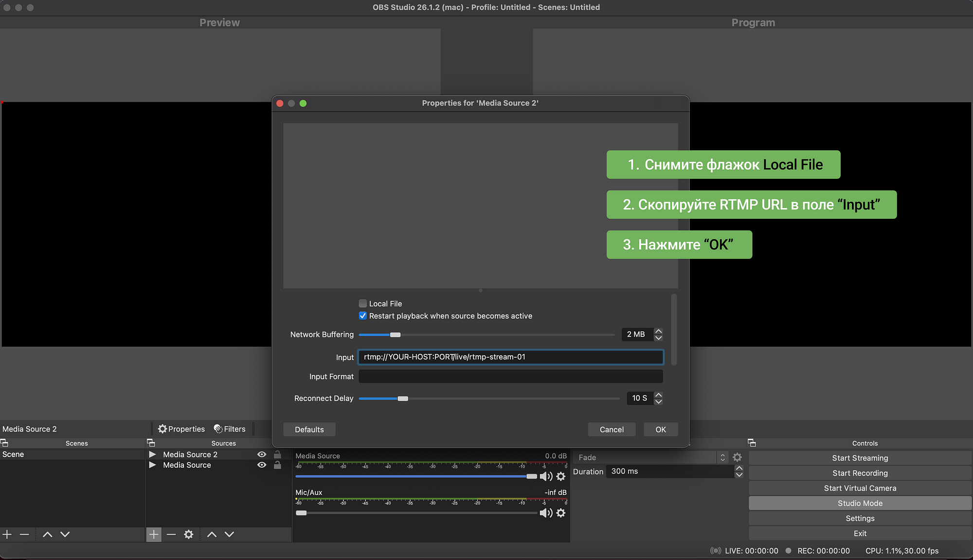Pop out the Controls dock icon
The image size is (973, 560).
click(x=752, y=443)
